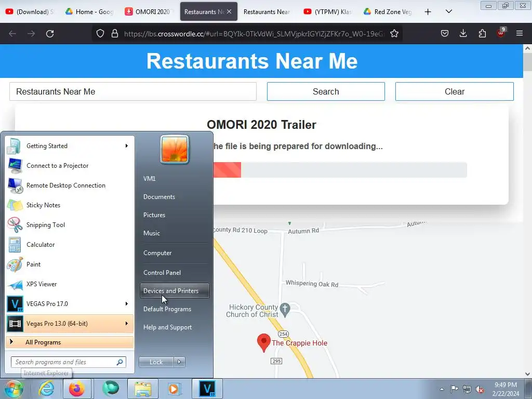
Task: Click the Lock button
Action: click(156, 362)
